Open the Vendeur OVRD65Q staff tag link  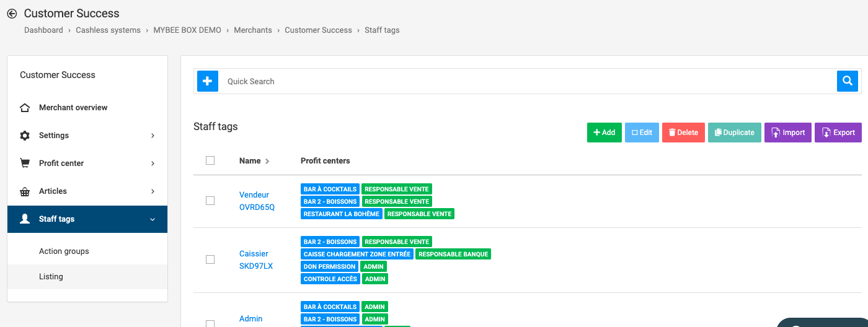click(x=257, y=201)
